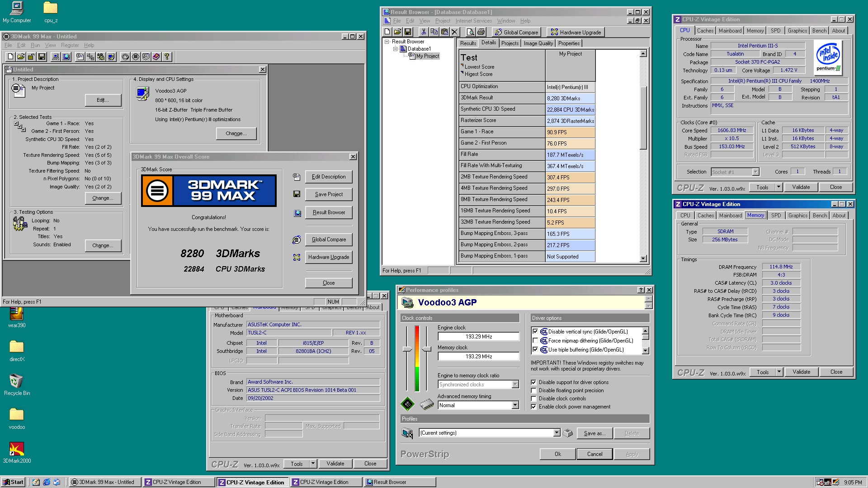Collapse Result Browser tree root node
868x488 pixels.
387,42
